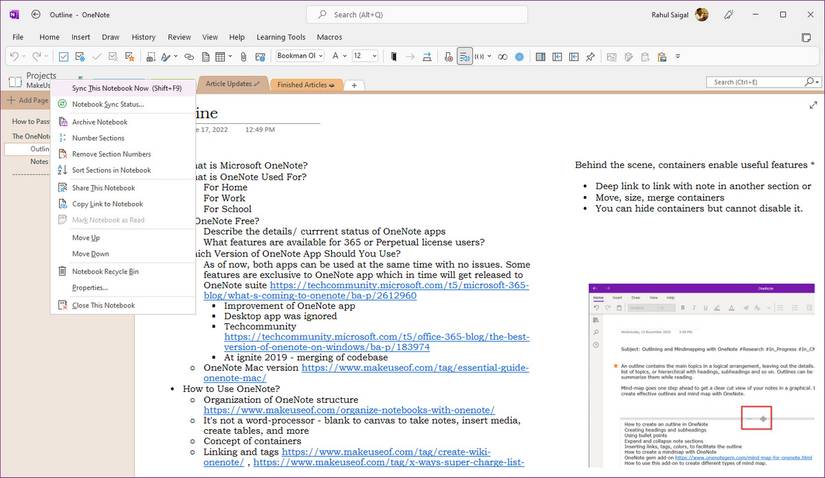The height and width of the screenshot is (478, 825).
Task: Insert a hyperlink using the chain icon
Action: pos(189,56)
